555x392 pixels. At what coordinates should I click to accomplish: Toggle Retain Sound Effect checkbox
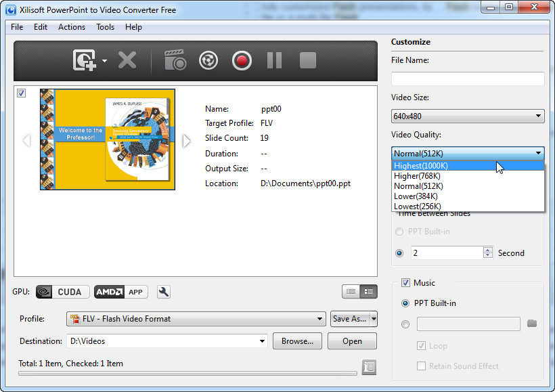[421, 366]
